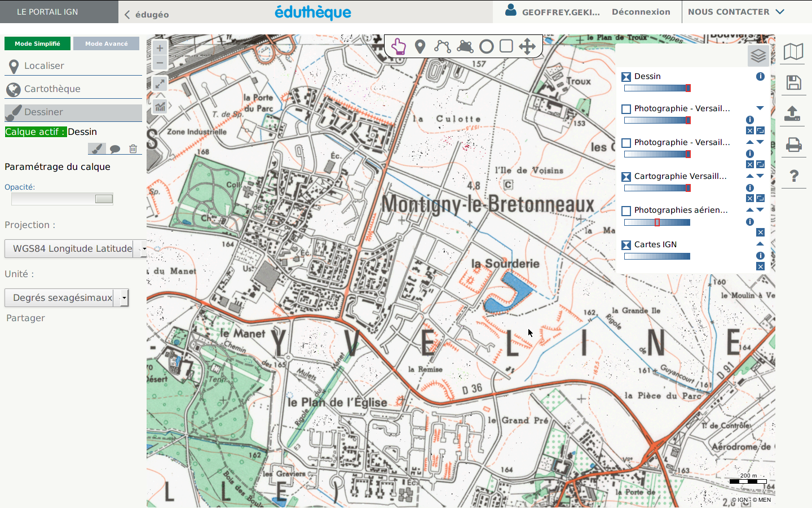Image resolution: width=812 pixels, height=508 pixels.
Task: Pick the polygon drawing tool
Action: pos(465,46)
